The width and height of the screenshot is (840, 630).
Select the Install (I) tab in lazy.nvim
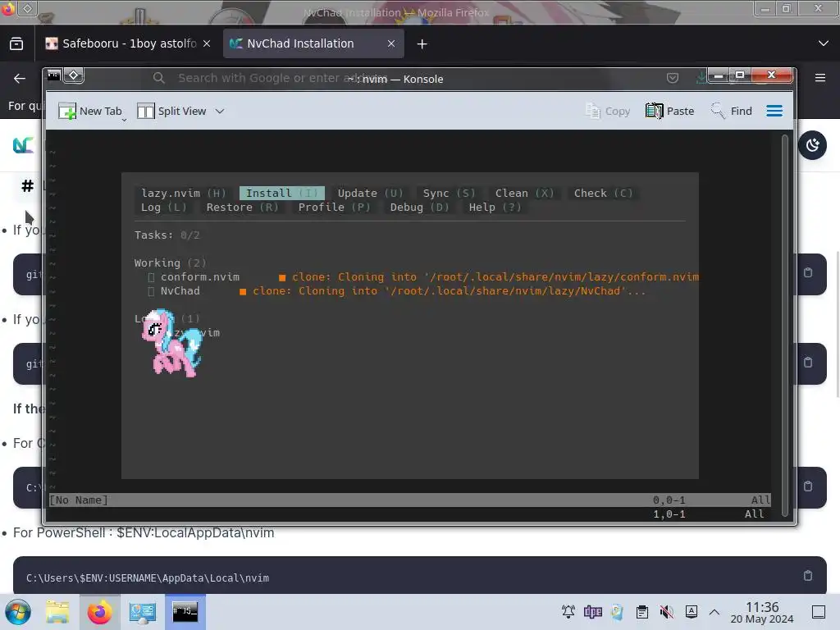282,193
